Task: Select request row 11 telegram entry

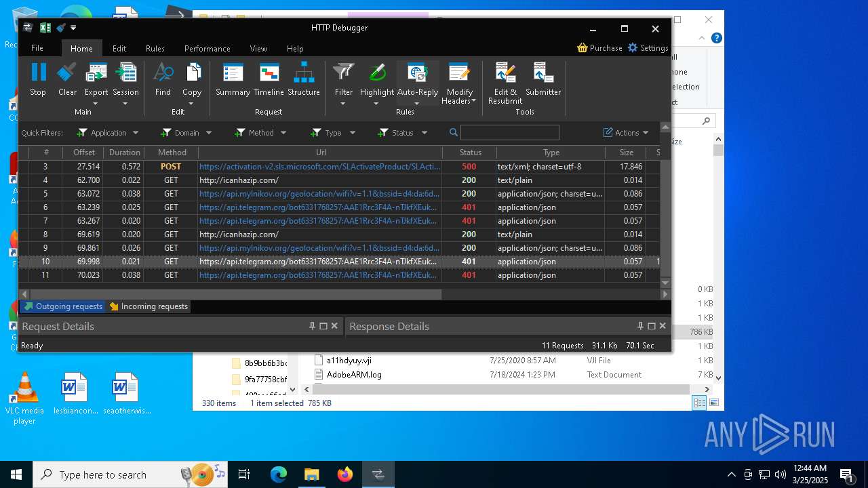Action: 339,275
